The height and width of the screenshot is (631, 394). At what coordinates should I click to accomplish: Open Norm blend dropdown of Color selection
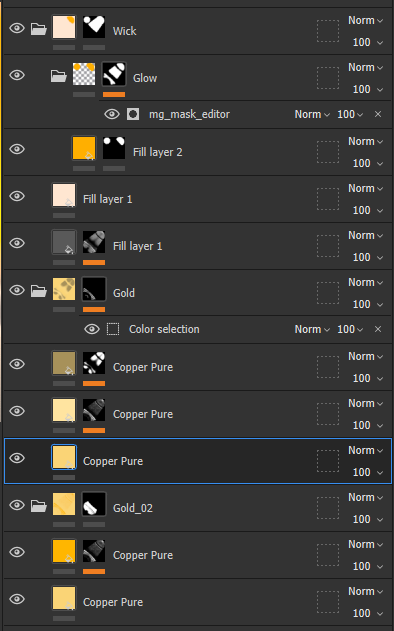[x=312, y=329]
